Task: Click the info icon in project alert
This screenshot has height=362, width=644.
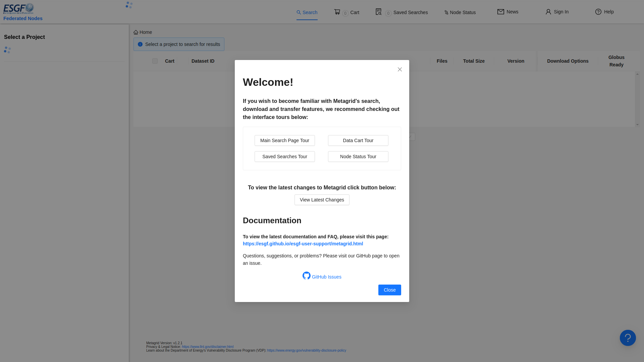Action: [x=140, y=44]
